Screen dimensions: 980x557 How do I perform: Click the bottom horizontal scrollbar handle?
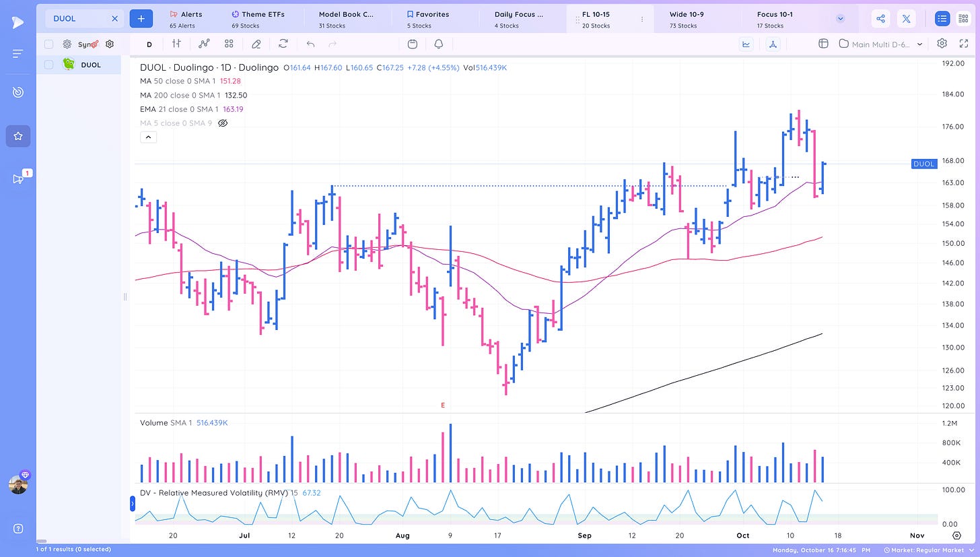point(42,541)
